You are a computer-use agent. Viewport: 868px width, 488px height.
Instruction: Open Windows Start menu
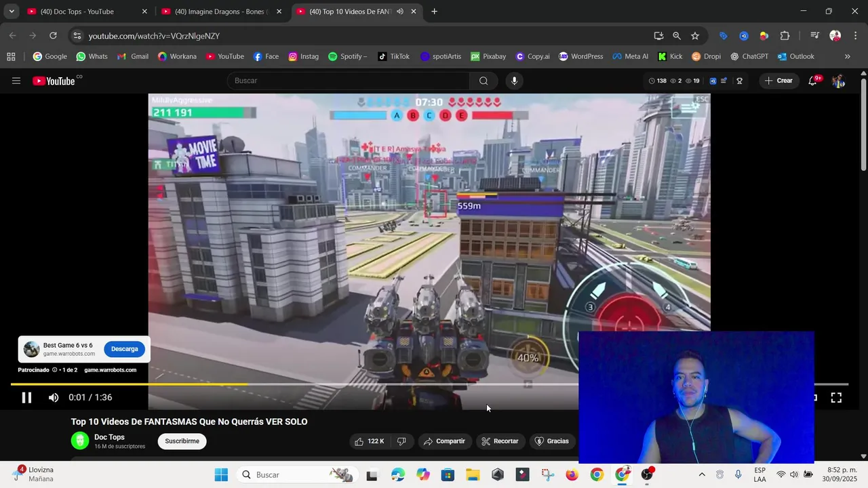click(x=221, y=474)
